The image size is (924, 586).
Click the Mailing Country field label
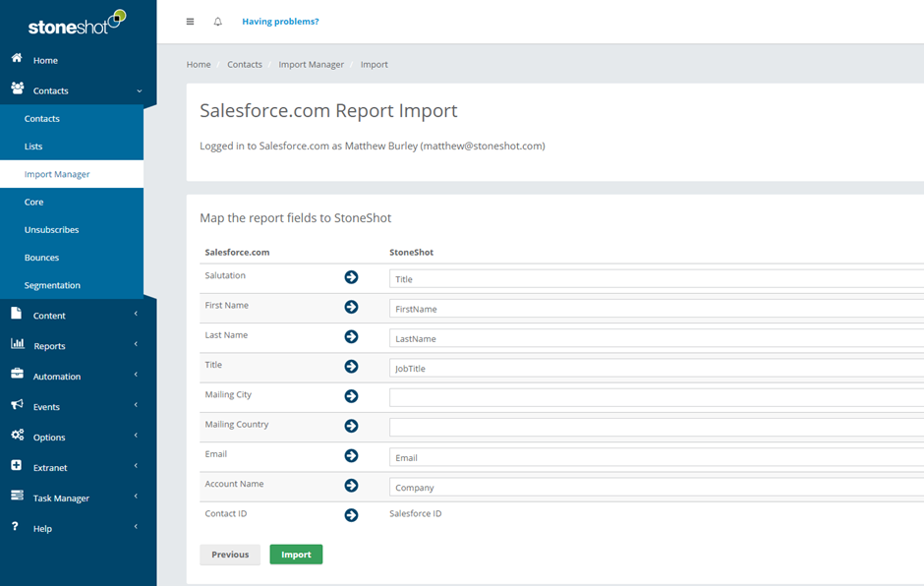coord(237,425)
